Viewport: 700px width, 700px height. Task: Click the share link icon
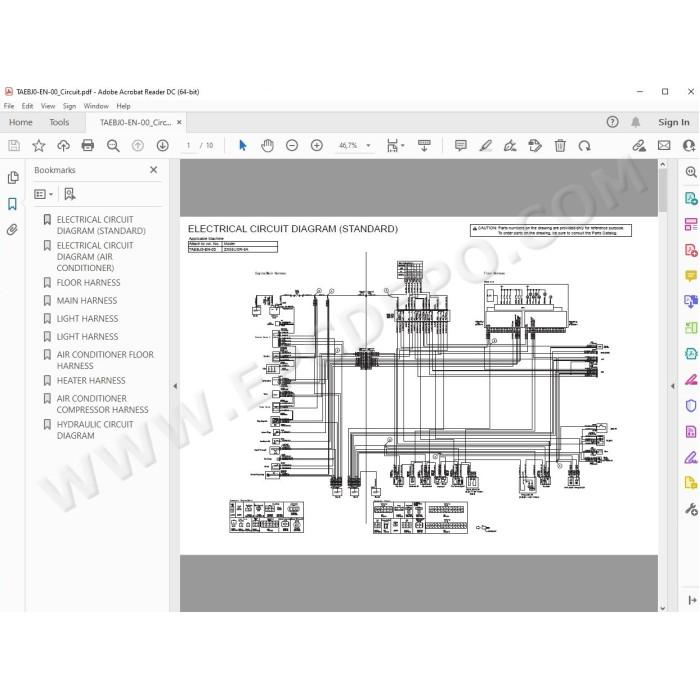[639, 146]
